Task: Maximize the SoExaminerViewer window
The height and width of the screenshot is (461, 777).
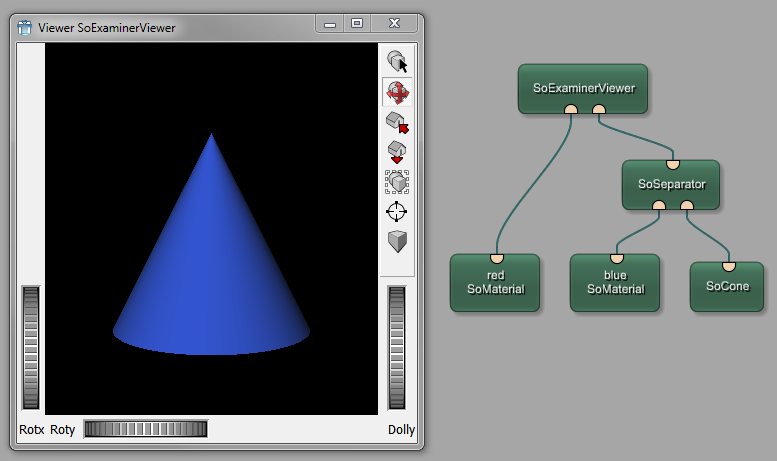Action: click(357, 22)
